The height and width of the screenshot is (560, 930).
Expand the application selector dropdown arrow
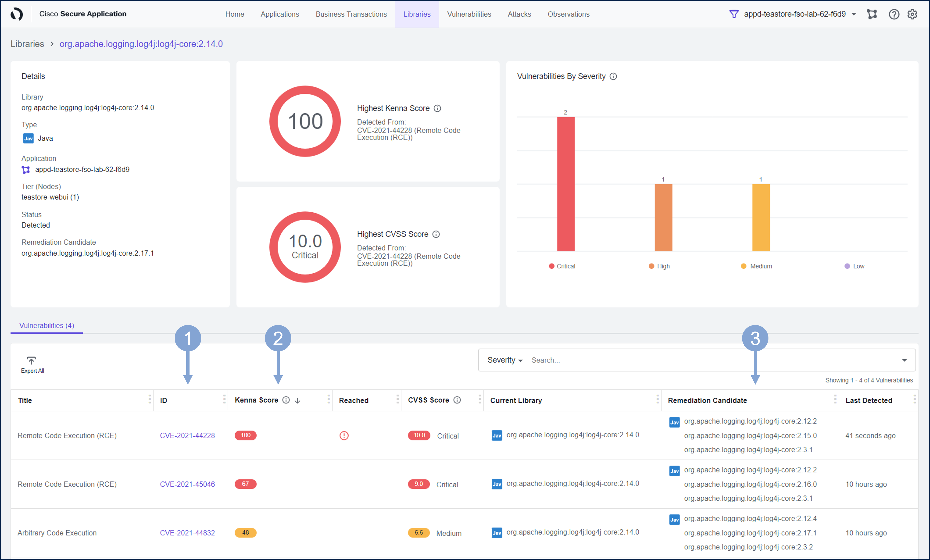click(854, 14)
